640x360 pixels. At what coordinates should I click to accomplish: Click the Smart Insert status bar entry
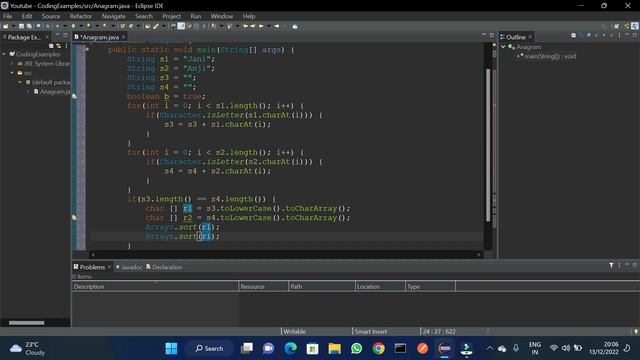(371, 331)
